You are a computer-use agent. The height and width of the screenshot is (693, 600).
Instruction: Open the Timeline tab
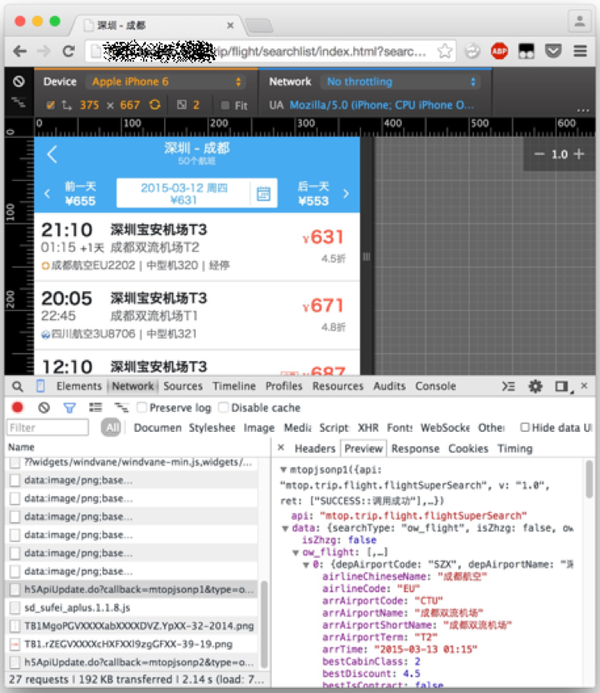(x=234, y=386)
